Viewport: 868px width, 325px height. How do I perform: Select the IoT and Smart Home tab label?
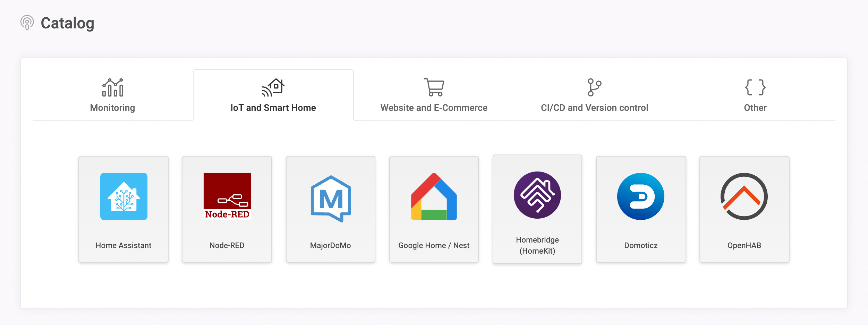click(273, 108)
